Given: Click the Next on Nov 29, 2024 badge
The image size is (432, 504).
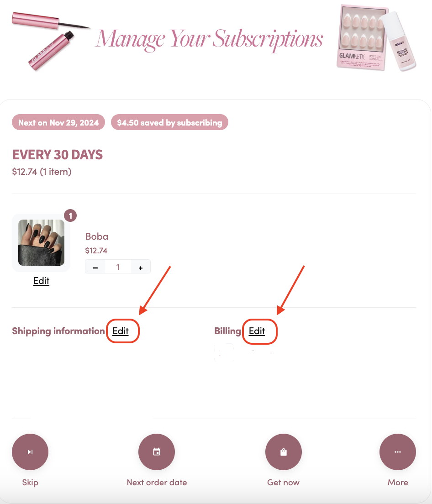Looking at the screenshot, I should click(58, 122).
